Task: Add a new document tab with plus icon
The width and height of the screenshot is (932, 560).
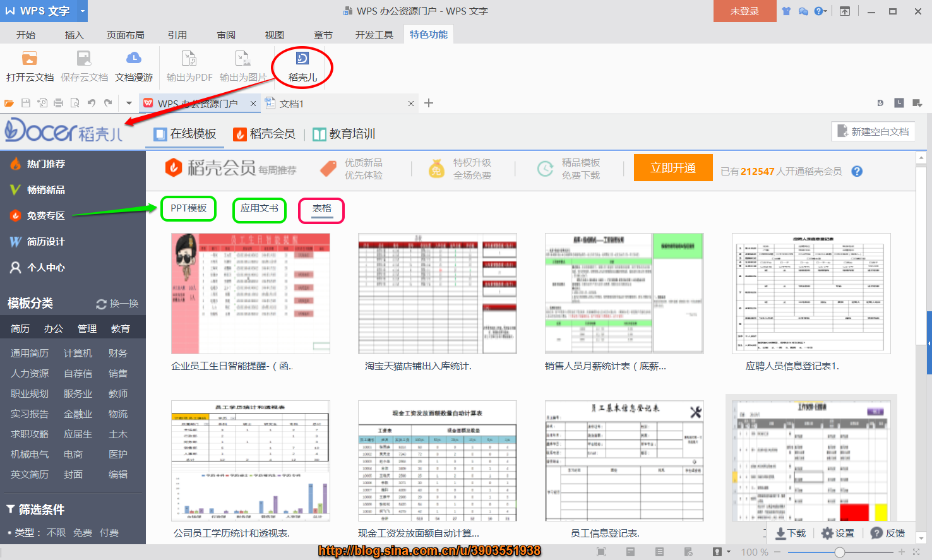Action: 429,103
